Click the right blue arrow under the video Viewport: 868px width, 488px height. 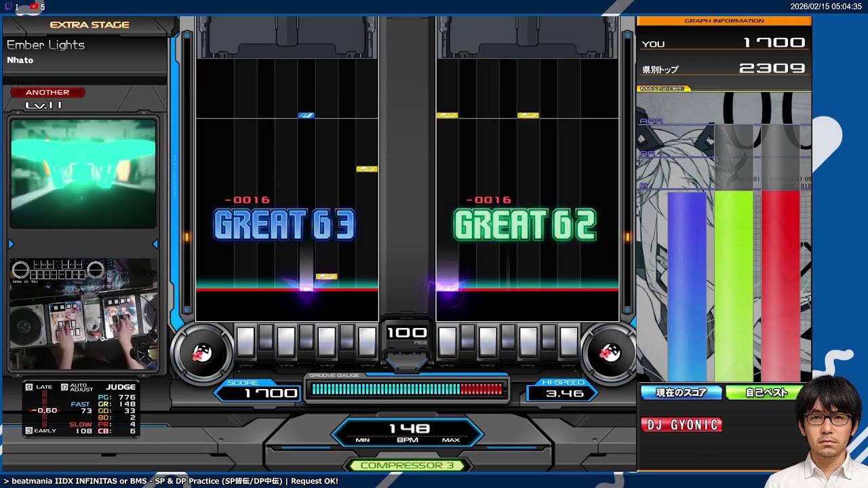[155, 244]
